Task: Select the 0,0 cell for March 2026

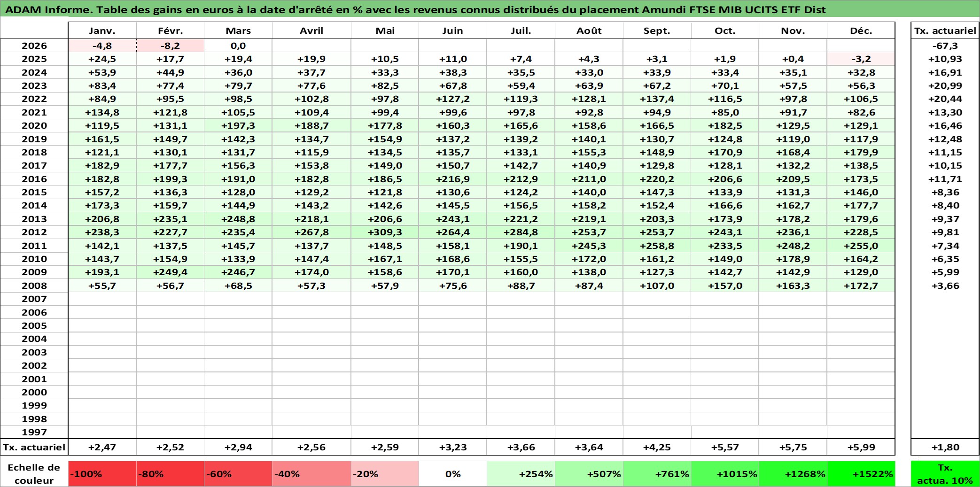Action: (238, 46)
